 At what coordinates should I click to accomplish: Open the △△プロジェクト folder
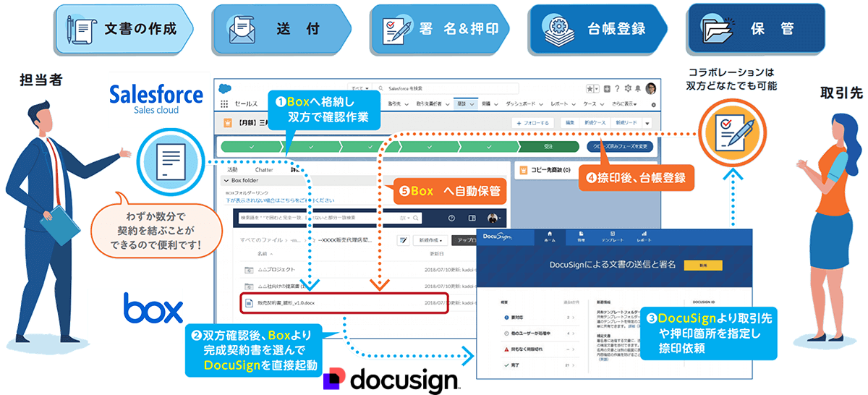[x=277, y=270]
